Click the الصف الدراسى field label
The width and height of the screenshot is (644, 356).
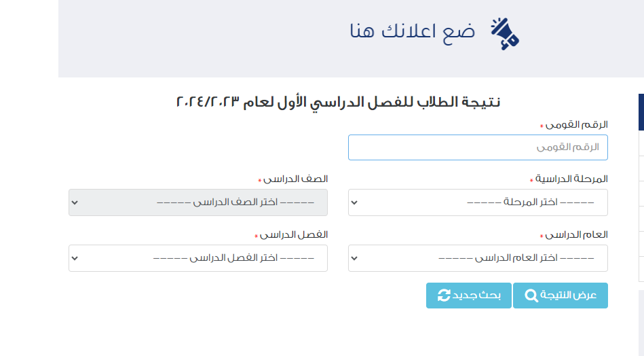click(x=295, y=179)
